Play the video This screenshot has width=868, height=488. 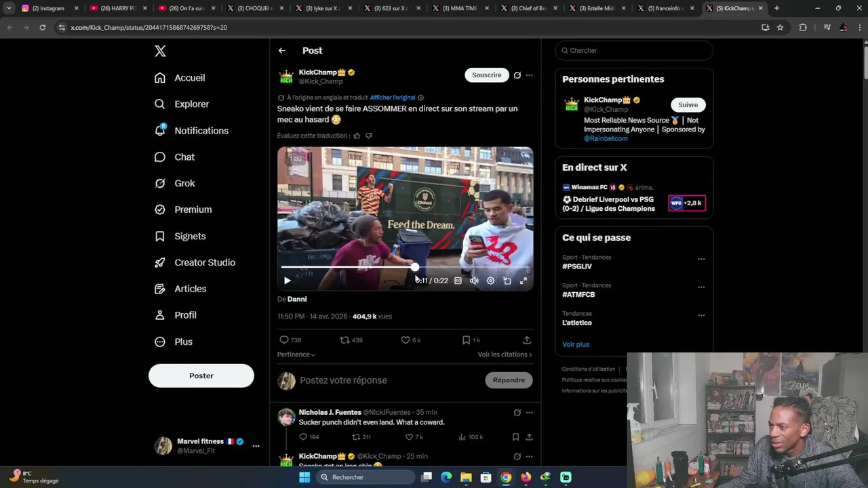[287, 281]
